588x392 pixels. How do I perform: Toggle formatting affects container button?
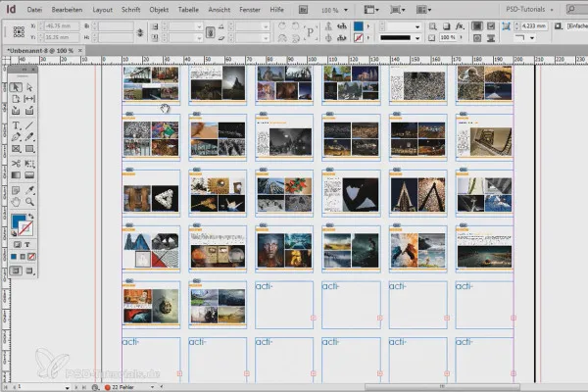(x=17, y=245)
